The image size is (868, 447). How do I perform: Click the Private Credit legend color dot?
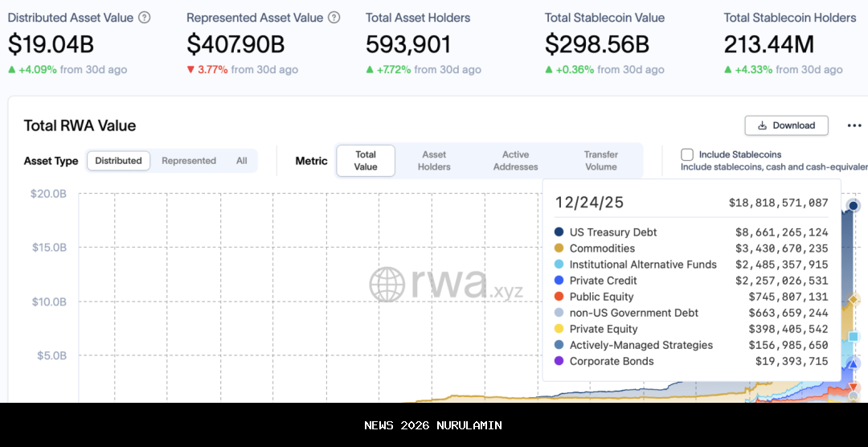tap(559, 281)
